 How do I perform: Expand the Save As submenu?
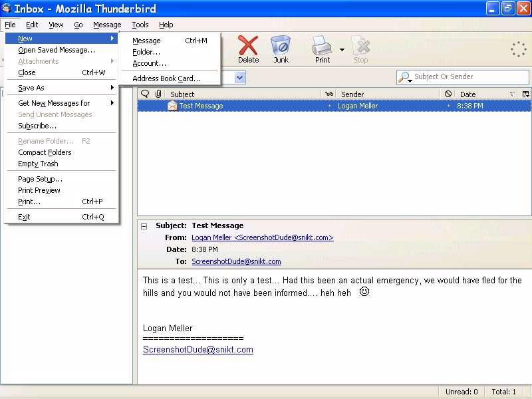(61, 88)
